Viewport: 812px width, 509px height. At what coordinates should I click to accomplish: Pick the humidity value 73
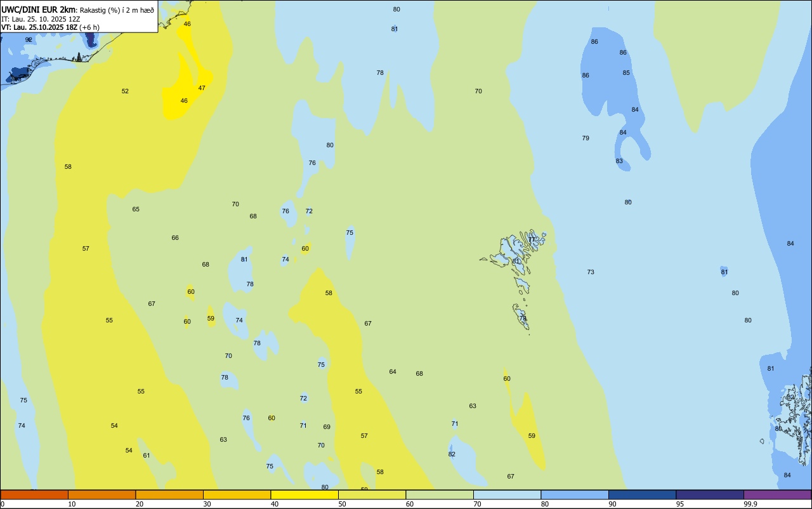[x=591, y=272]
